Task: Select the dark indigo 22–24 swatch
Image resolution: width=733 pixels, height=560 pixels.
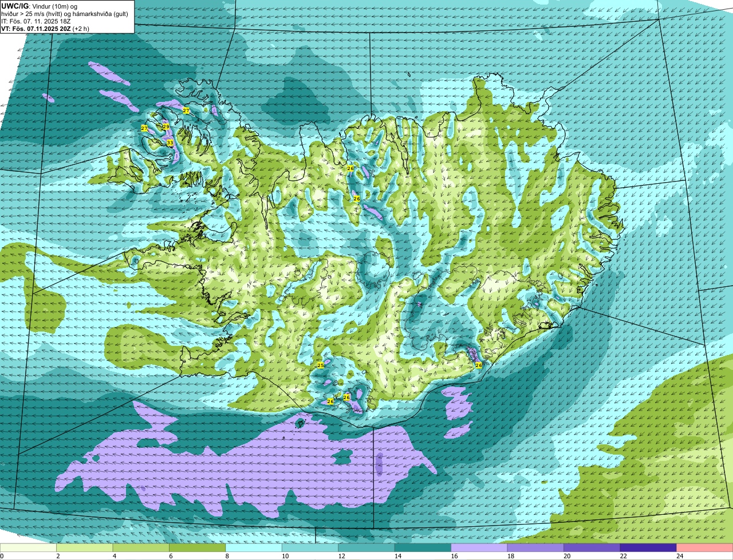Action: (649, 547)
